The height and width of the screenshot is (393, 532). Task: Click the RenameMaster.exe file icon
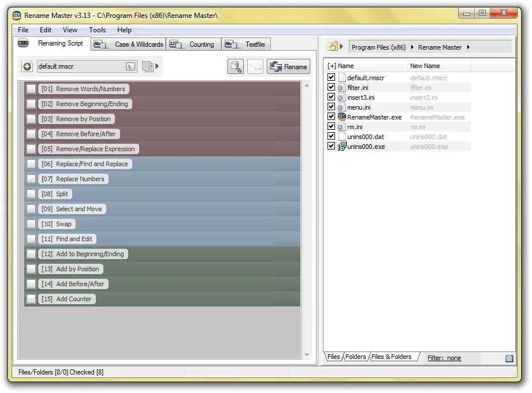341,117
